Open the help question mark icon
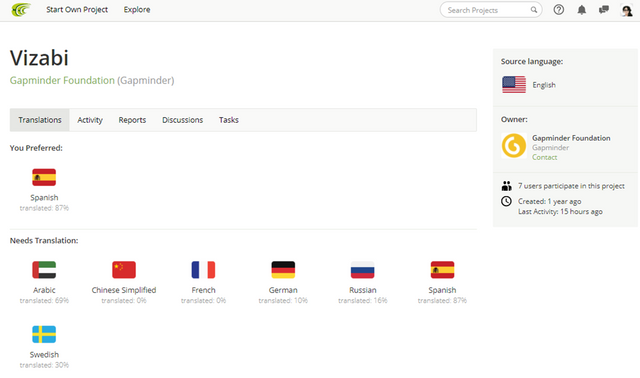This screenshot has width=640, height=378. tap(559, 9)
